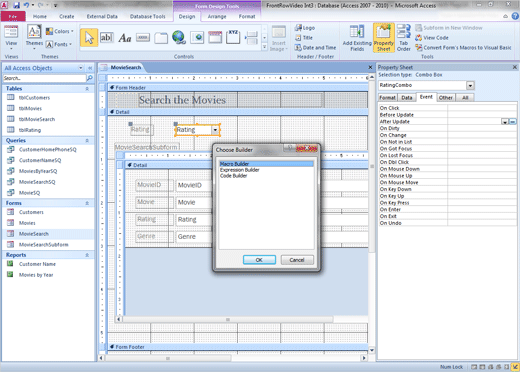Screen dimensions: 520x372
Task: Collapse the Tables group in navigation pane
Action: pyautogui.click(x=87, y=89)
